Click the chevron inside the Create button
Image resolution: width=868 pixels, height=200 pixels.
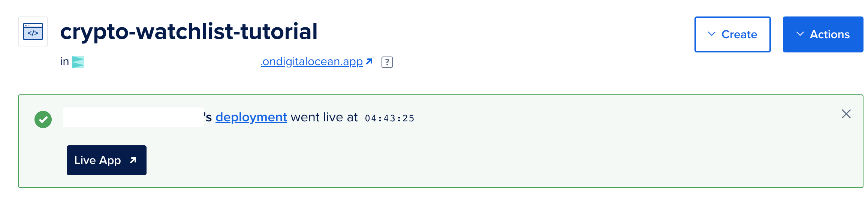711,34
